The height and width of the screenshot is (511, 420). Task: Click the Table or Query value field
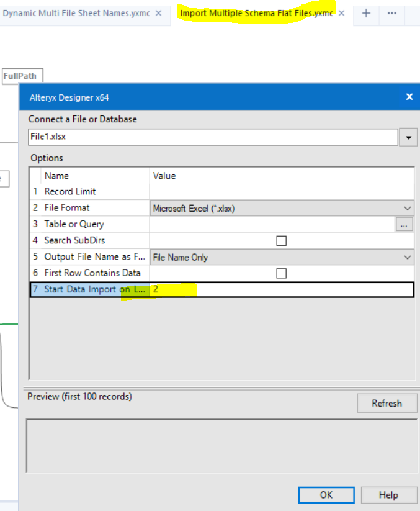[x=272, y=225]
